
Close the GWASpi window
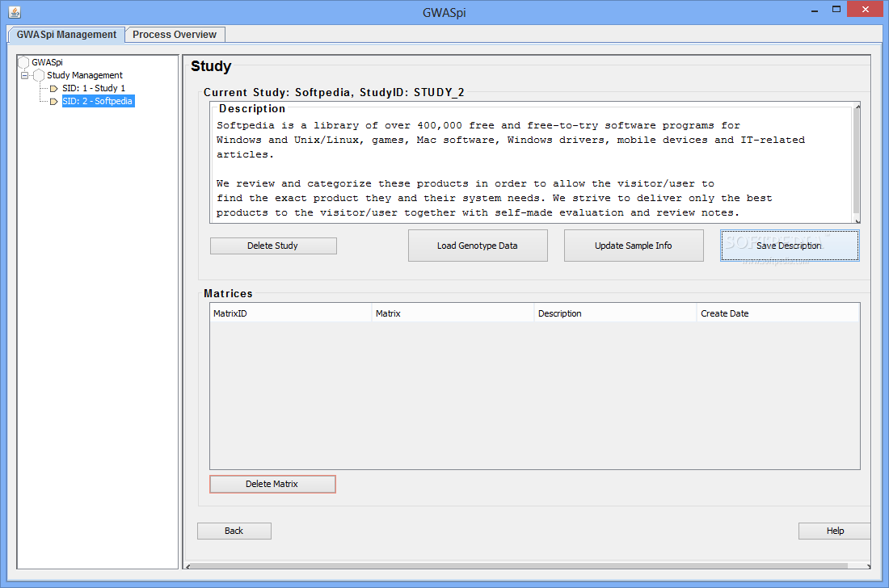click(866, 9)
